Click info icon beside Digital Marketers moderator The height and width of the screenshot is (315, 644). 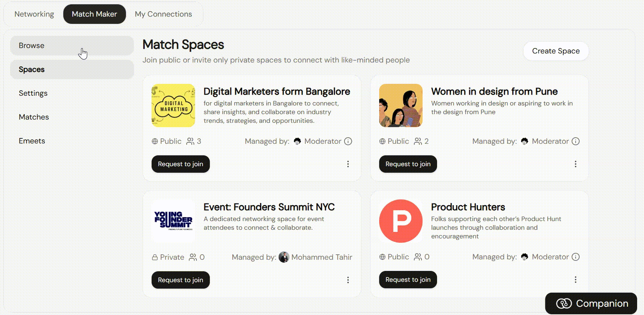coord(348,141)
